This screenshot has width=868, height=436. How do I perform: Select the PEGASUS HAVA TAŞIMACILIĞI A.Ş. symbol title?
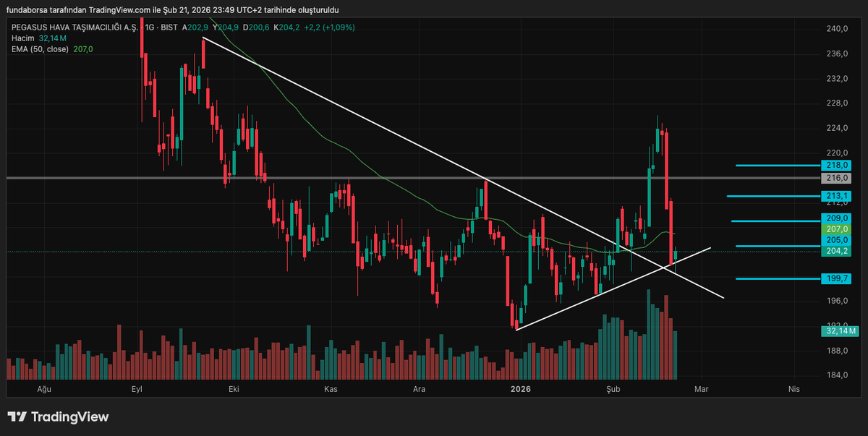[76, 27]
